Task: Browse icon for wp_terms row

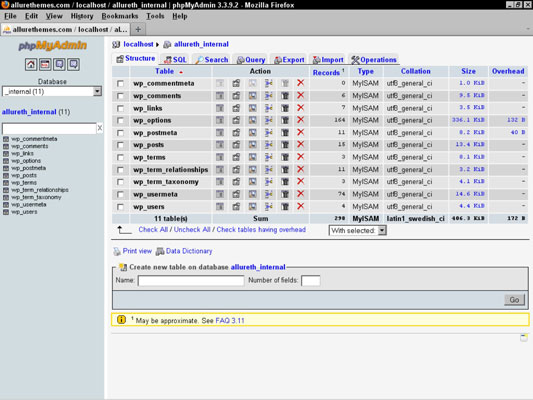Action: click(220, 157)
